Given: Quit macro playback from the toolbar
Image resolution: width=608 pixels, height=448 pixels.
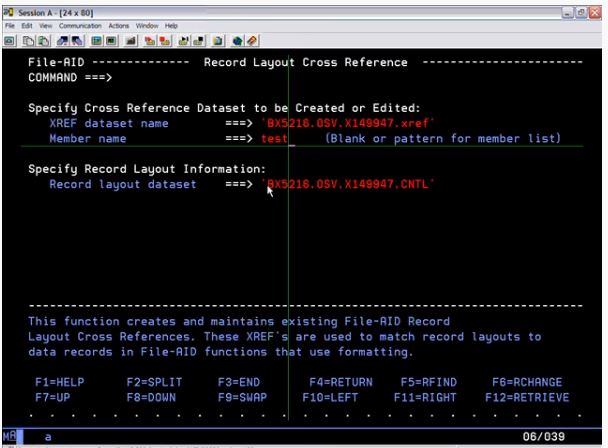Looking at the screenshot, I should tap(199, 40).
